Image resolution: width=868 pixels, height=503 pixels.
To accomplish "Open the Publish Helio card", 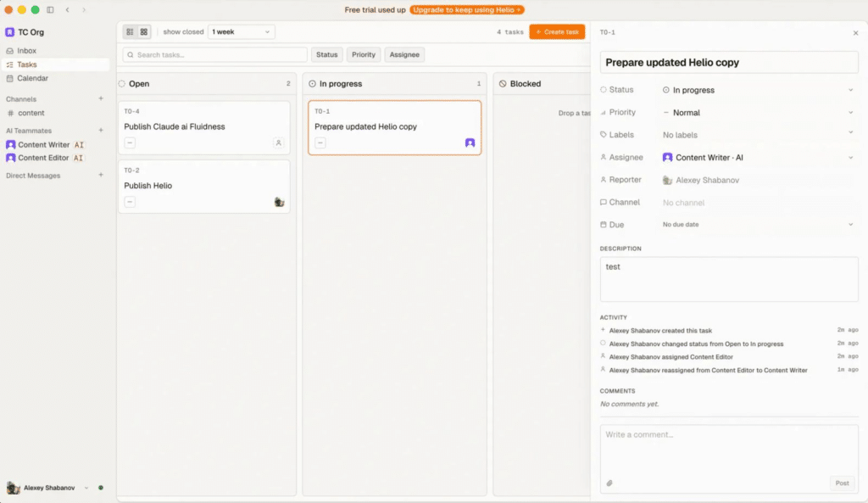I will click(203, 186).
